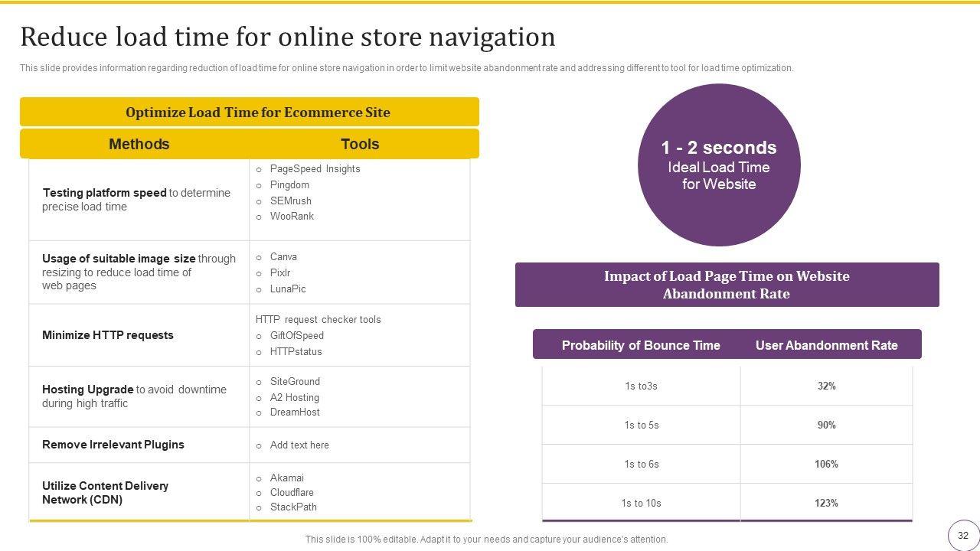Click the PageSpeed Insights tool entry
980x551 pixels.
[315, 169]
